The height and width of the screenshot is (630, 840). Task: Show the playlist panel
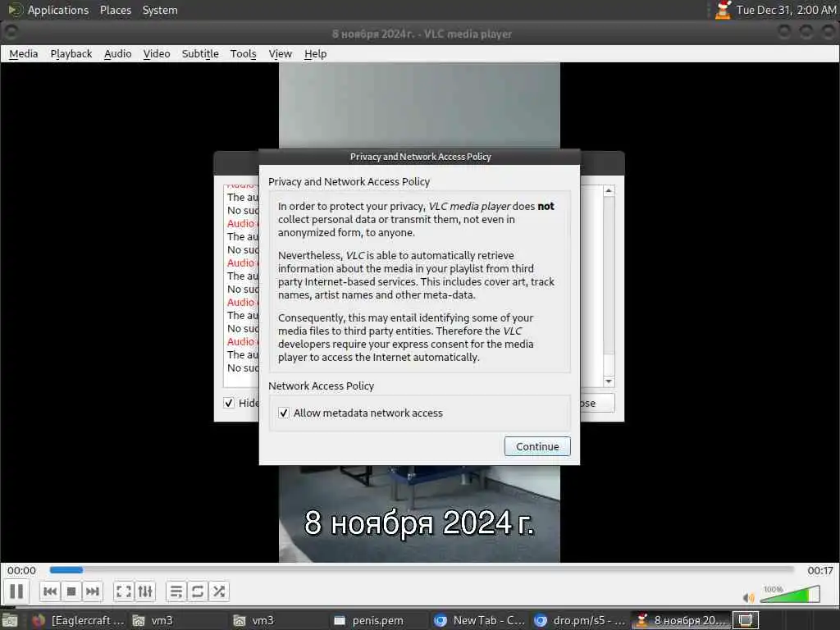[176, 591]
